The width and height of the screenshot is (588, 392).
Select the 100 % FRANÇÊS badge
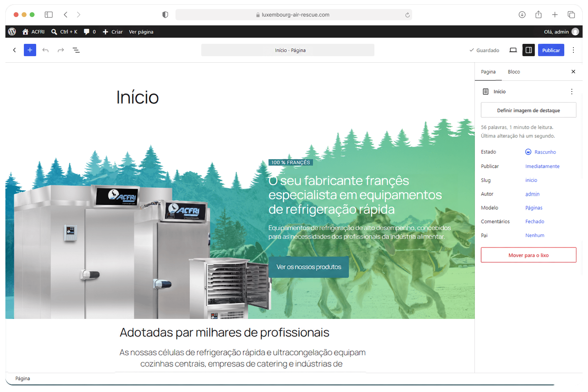(x=291, y=163)
